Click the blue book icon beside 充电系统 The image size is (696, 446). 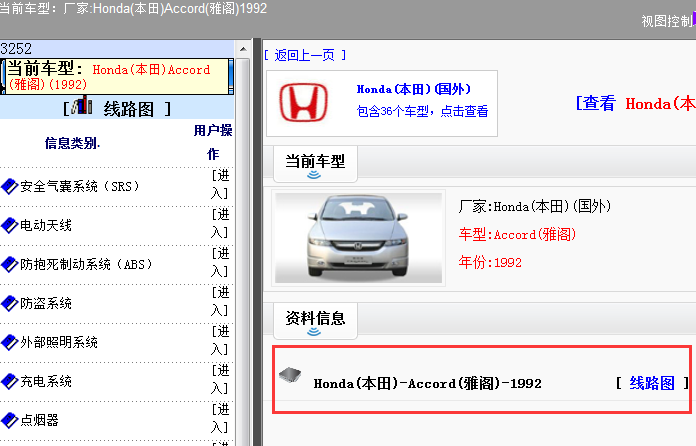coord(9,381)
